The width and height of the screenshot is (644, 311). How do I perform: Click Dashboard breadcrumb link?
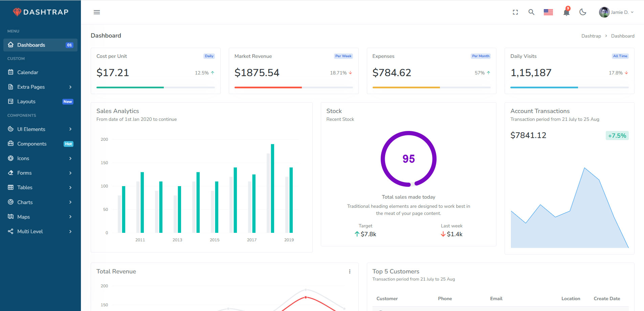[x=623, y=36]
